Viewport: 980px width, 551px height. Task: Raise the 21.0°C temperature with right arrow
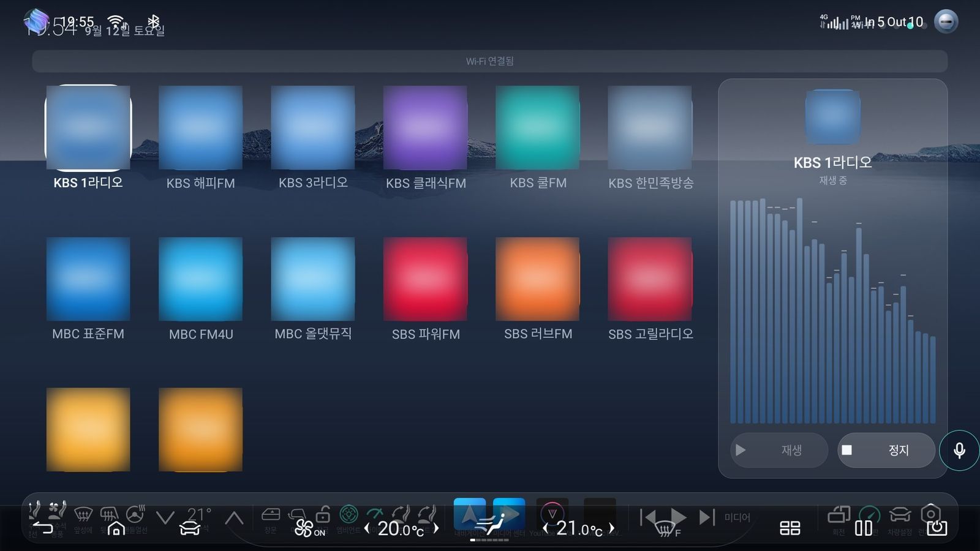611,528
